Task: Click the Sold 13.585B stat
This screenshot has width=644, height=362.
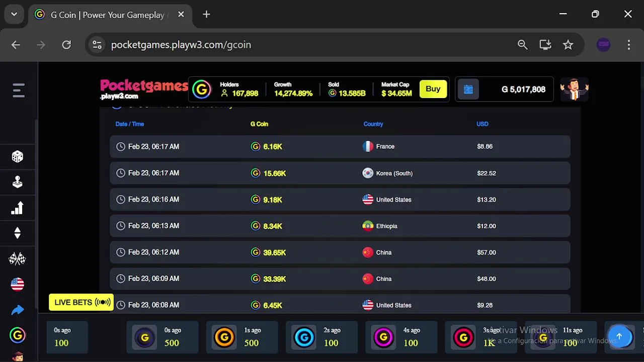Action: pyautogui.click(x=347, y=89)
